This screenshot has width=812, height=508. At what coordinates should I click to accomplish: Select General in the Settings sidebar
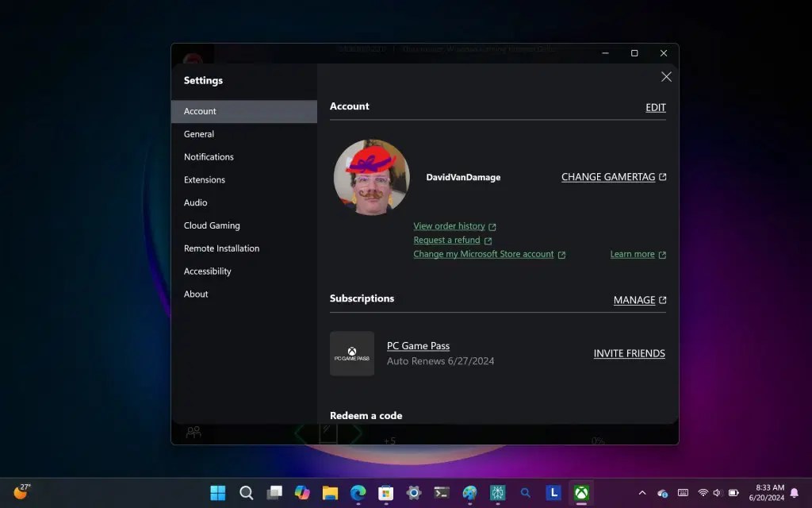click(x=198, y=133)
